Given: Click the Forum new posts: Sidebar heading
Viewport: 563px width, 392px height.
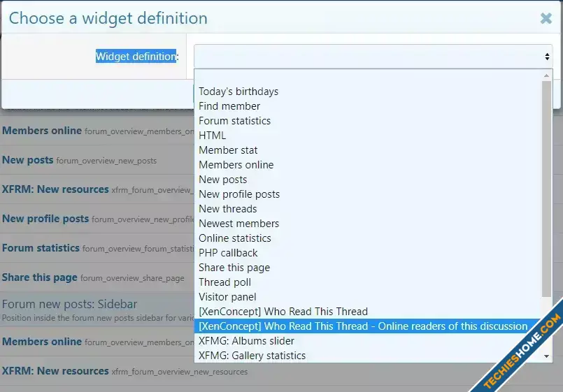Looking at the screenshot, I should tap(70, 304).
